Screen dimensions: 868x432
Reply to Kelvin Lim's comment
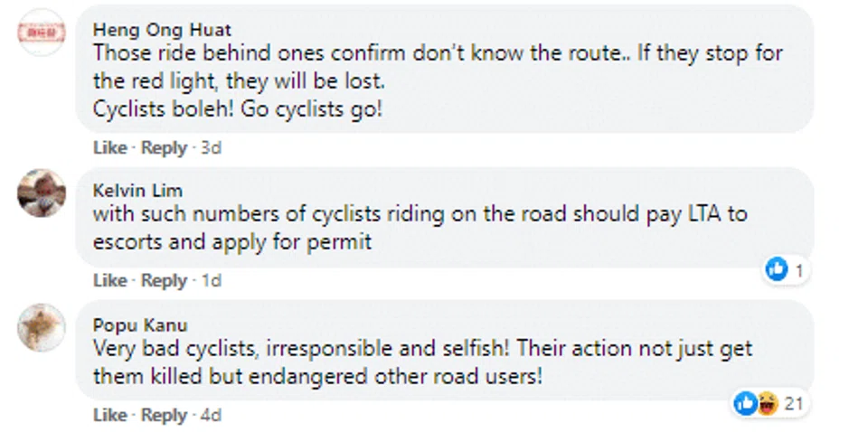(x=164, y=281)
